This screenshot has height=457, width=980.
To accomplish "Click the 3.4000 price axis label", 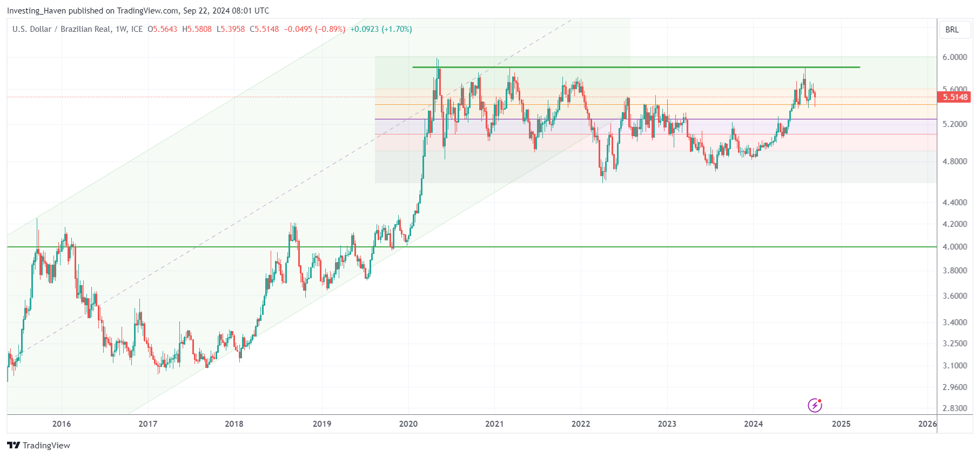I will coord(955,322).
